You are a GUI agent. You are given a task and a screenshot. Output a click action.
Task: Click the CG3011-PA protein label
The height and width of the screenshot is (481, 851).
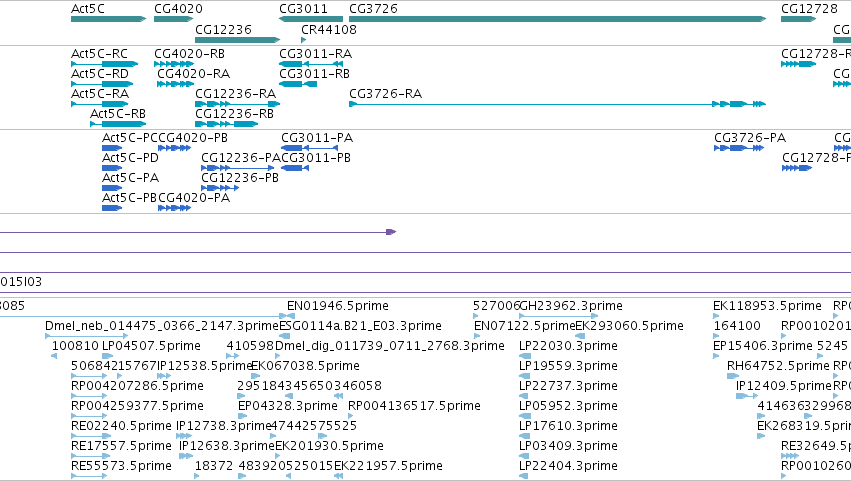coord(317,137)
